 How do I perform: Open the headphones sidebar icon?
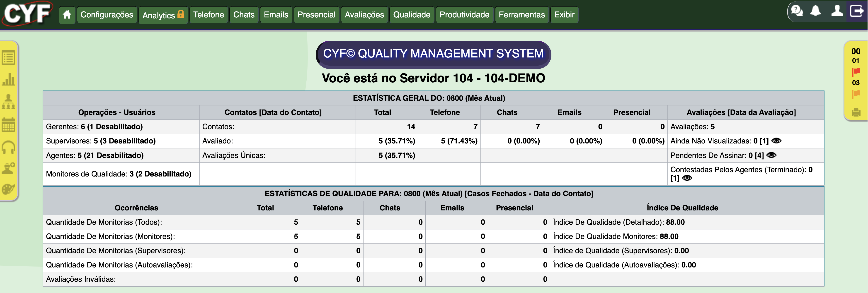click(x=8, y=147)
